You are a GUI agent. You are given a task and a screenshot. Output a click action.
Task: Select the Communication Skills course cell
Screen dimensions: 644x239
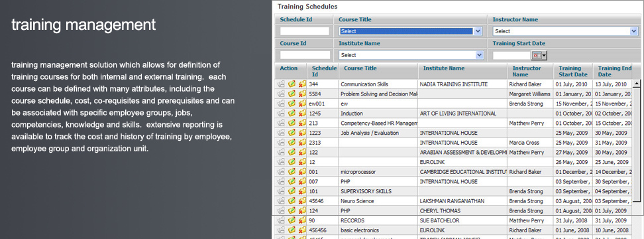[x=378, y=84]
